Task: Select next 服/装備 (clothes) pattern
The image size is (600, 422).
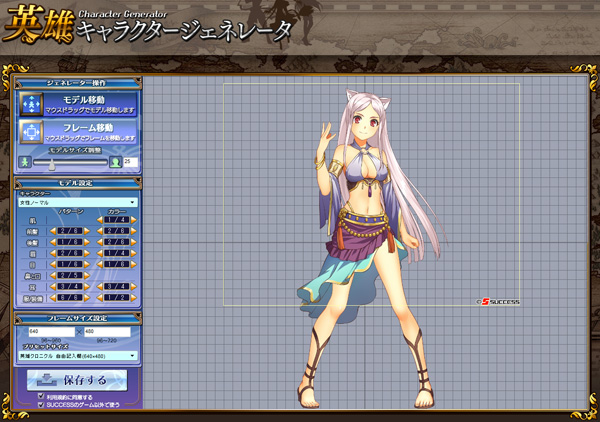Action: 87,298
